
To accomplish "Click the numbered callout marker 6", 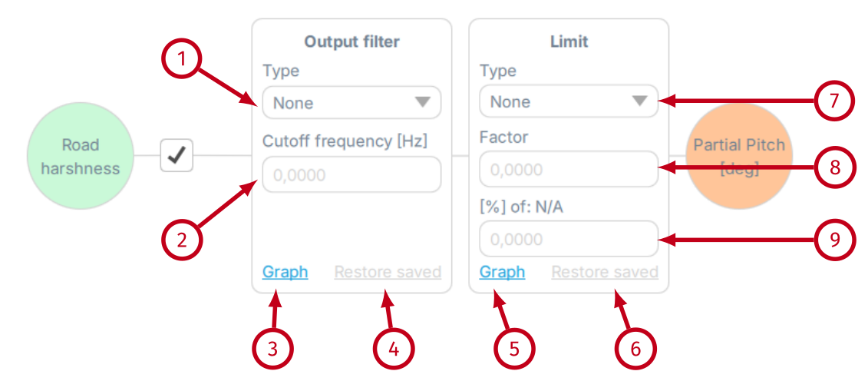I will (x=635, y=348).
